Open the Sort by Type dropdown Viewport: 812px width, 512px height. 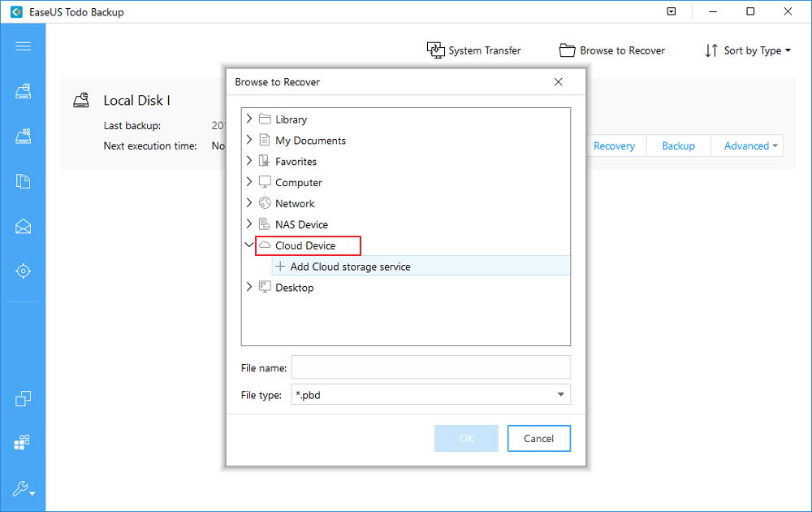click(x=747, y=50)
